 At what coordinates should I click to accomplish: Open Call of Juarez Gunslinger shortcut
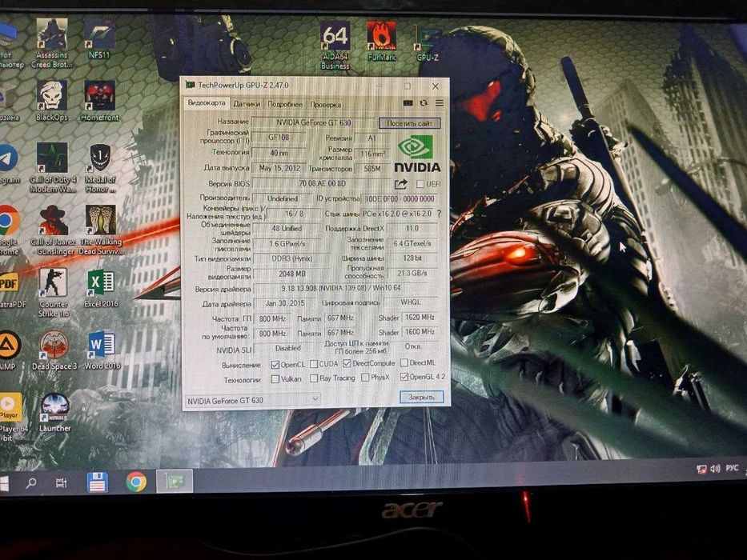click(52, 230)
